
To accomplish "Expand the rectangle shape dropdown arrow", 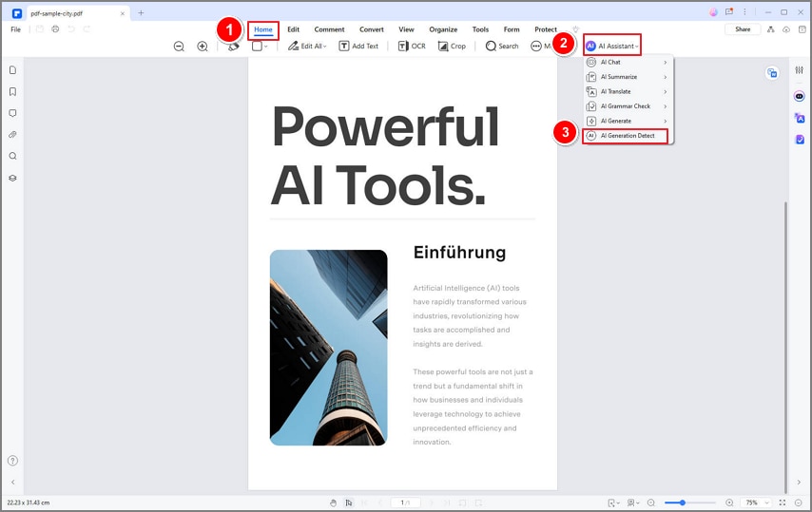I will pos(265,46).
